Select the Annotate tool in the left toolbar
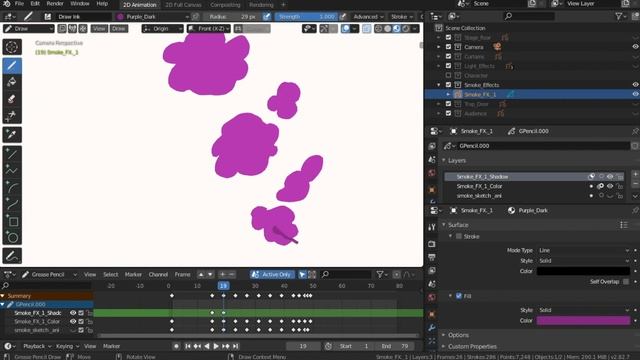This screenshot has width=640, height=360. coord(12,256)
